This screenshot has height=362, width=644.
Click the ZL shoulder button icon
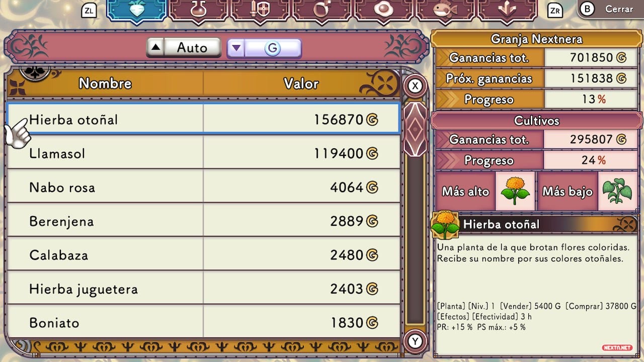pyautogui.click(x=89, y=10)
